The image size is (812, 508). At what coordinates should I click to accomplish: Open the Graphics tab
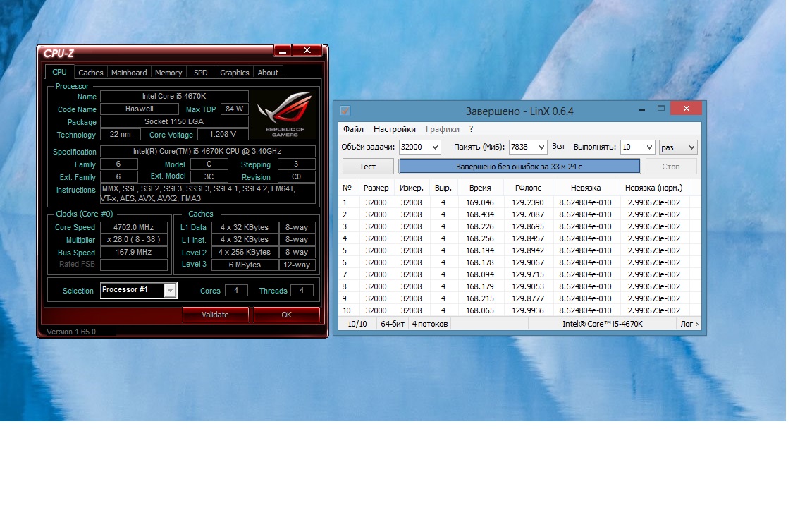(234, 73)
